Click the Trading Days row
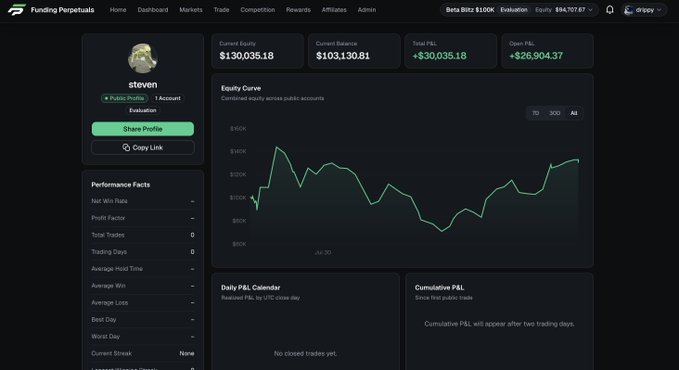This screenshot has height=370, width=679. point(143,252)
